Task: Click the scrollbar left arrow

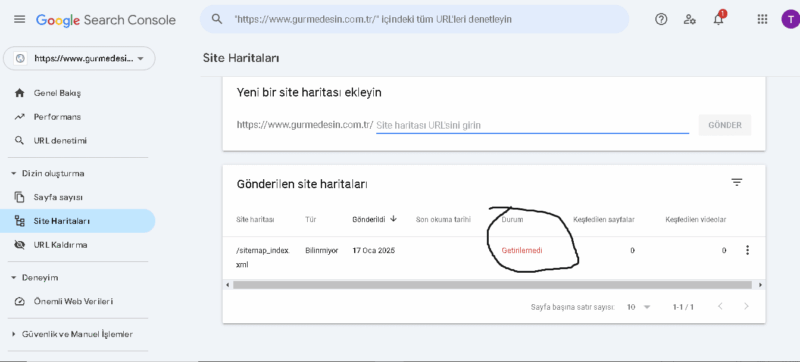Action: [x=228, y=285]
